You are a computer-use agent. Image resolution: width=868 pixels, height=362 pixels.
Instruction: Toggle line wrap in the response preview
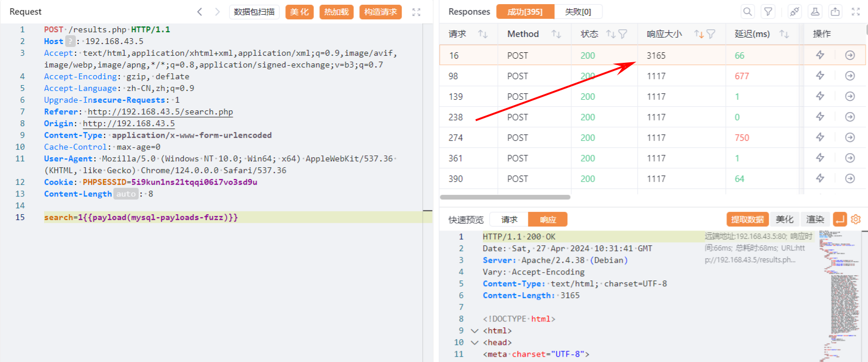point(840,219)
